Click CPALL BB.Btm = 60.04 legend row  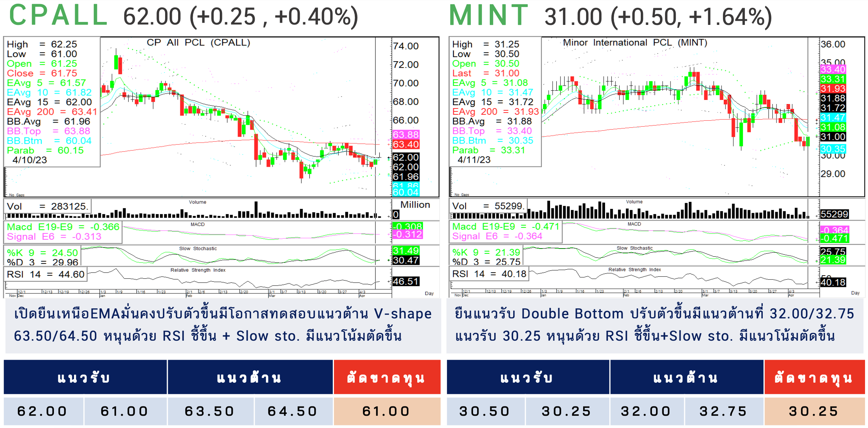coord(49,141)
